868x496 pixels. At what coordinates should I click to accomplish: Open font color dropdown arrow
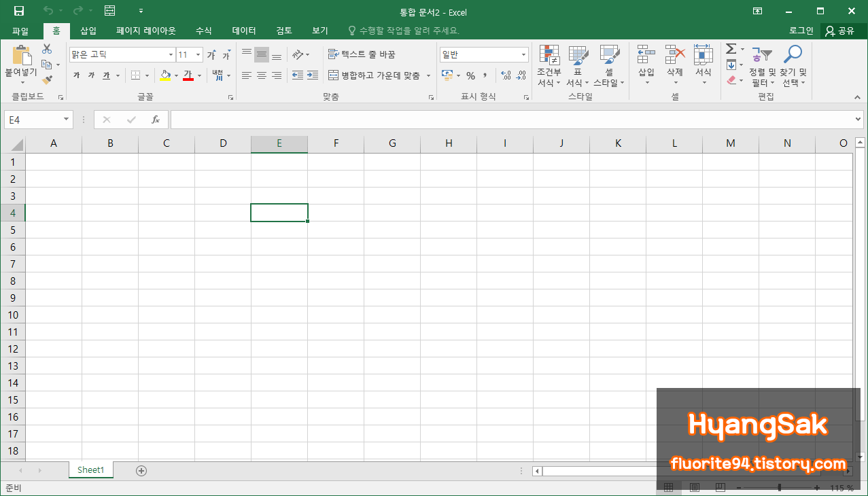click(x=199, y=75)
